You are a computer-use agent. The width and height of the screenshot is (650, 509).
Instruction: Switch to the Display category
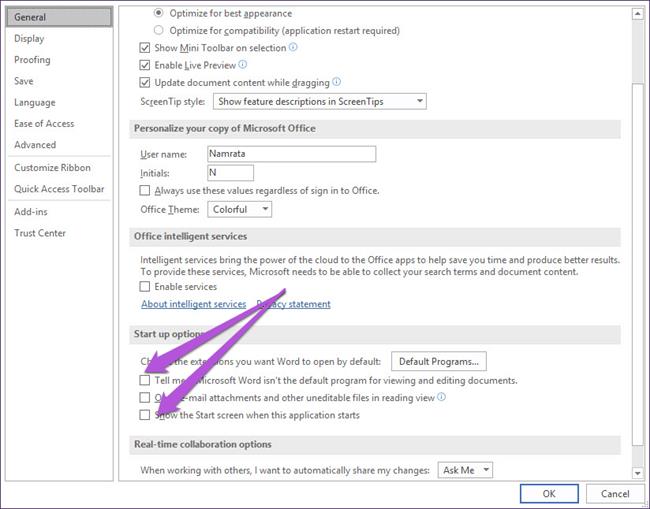click(59, 39)
